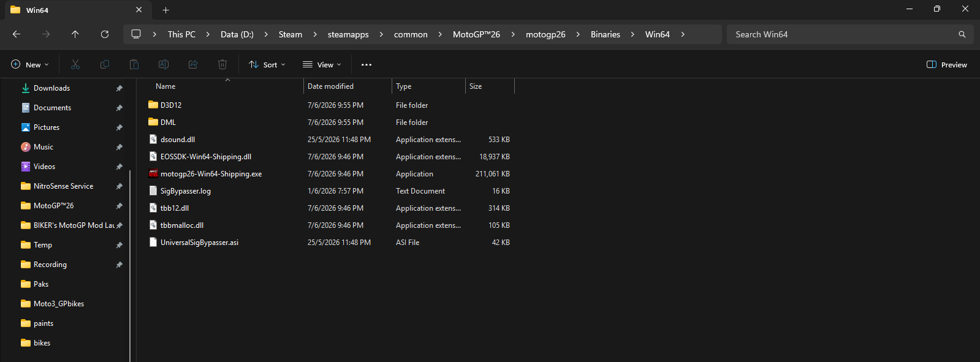Expand chevron after steamapps breadcrumb
980x362 pixels.
click(381, 34)
